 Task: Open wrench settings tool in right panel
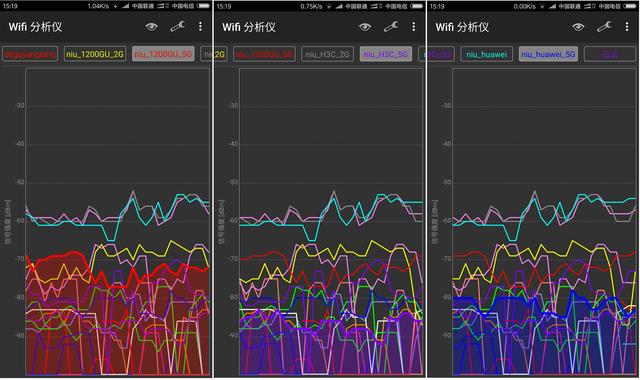604,27
